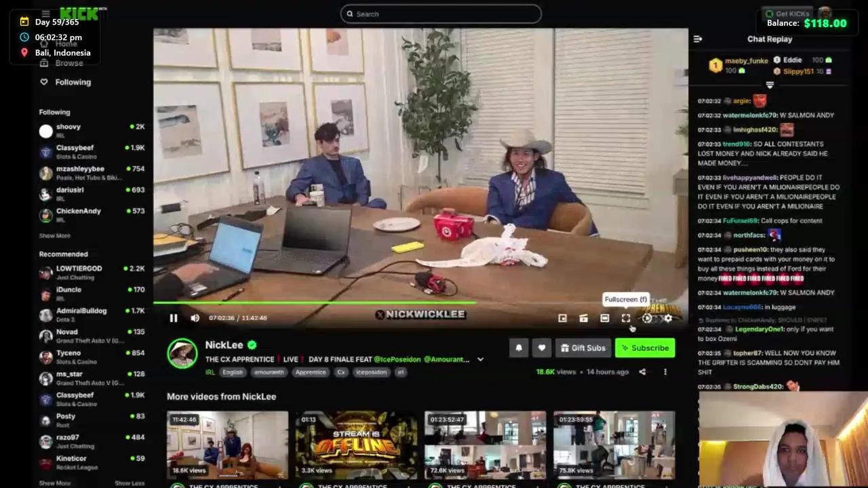This screenshot has height=488, width=868.
Task: Open Tyceno recommended channel
Action: point(92,357)
